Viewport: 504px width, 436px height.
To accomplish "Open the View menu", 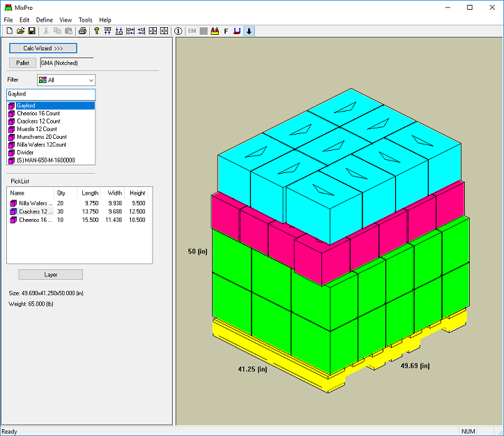I will (66, 20).
